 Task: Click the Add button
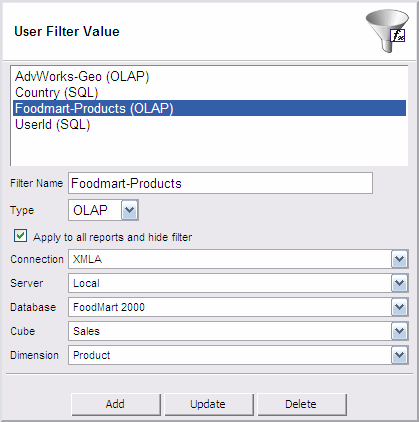tap(116, 404)
